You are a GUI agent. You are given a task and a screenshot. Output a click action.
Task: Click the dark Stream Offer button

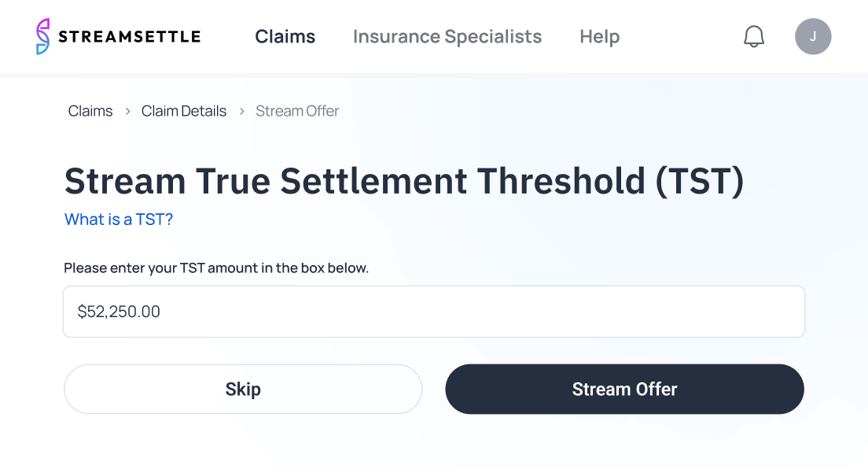click(624, 389)
